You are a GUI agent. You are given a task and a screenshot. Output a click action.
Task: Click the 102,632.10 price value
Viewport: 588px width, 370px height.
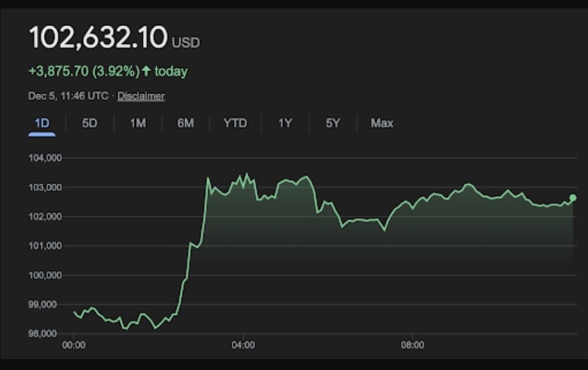(98, 38)
